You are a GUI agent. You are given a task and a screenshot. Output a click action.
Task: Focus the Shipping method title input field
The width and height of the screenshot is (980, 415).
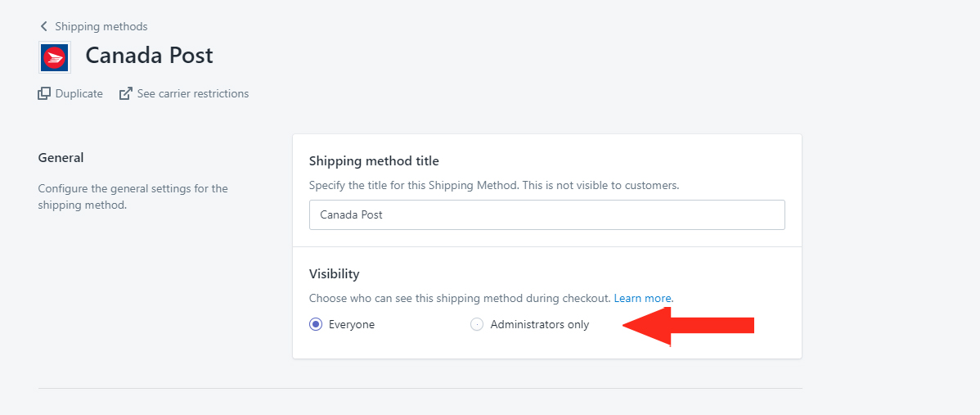coord(547,215)
